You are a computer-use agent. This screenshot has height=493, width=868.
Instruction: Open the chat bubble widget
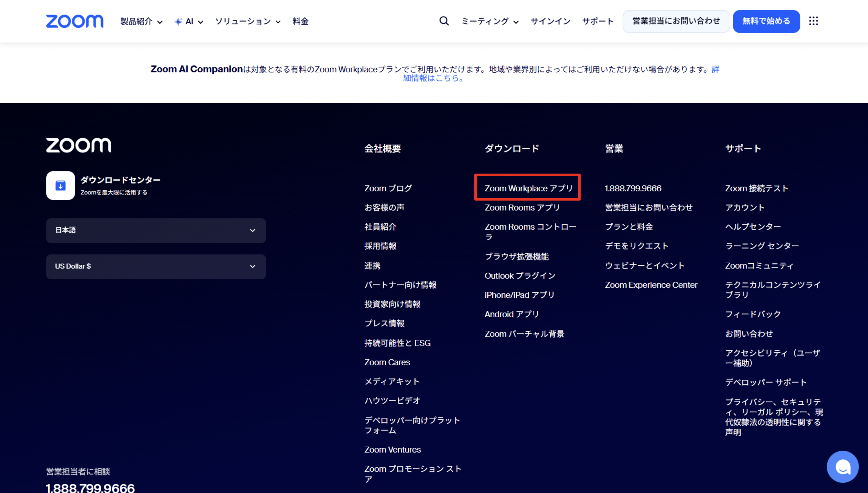click(x=842, y=467)
